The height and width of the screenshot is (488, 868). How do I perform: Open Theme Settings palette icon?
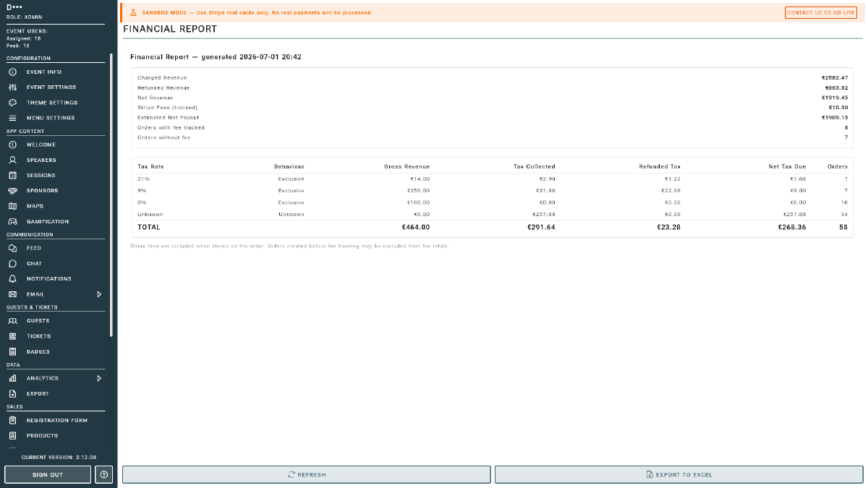pos(12,103)
